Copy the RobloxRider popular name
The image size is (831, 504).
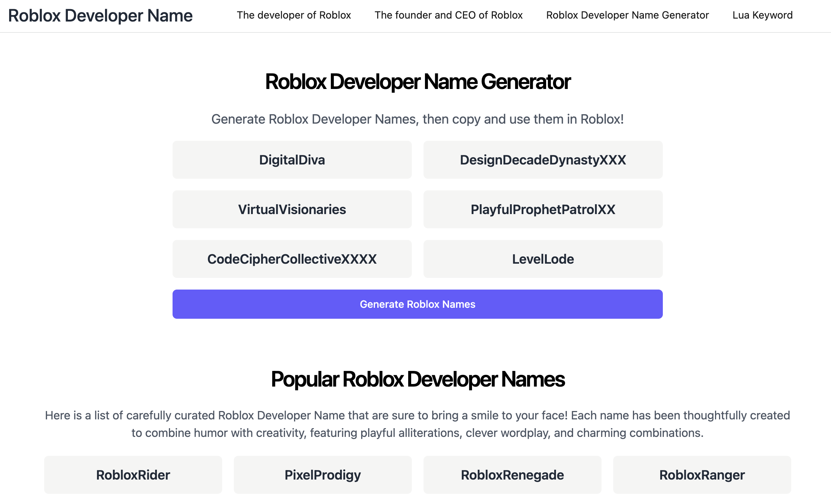[133, 475]
